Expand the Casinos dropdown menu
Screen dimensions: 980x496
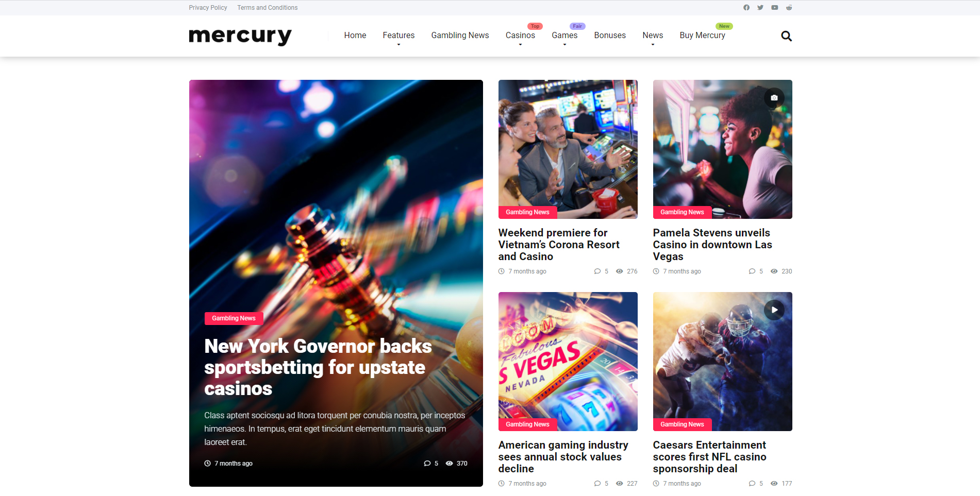tap(520, 36)
